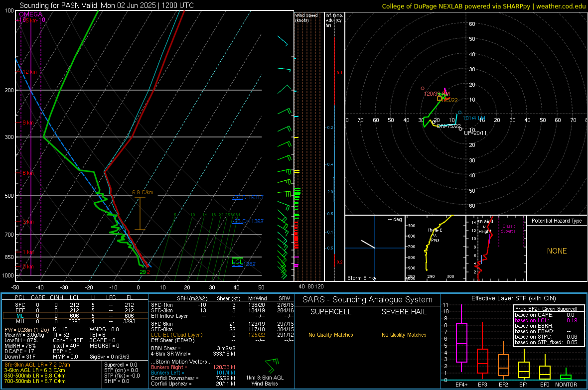Click the '101/4 LM' hodograph label
Image resolution: width=588 pixels, height=390 pixels.
pos(473,118)
